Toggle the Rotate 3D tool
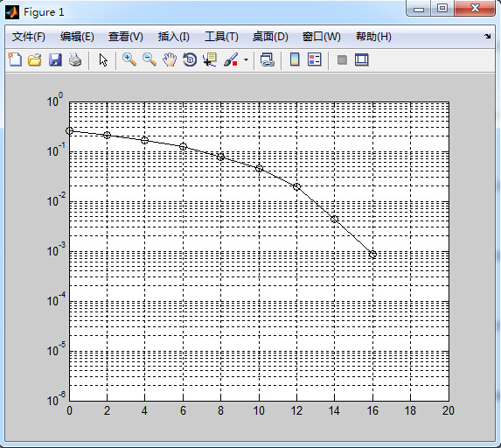 pyautogui.click(x=190, y=59)
